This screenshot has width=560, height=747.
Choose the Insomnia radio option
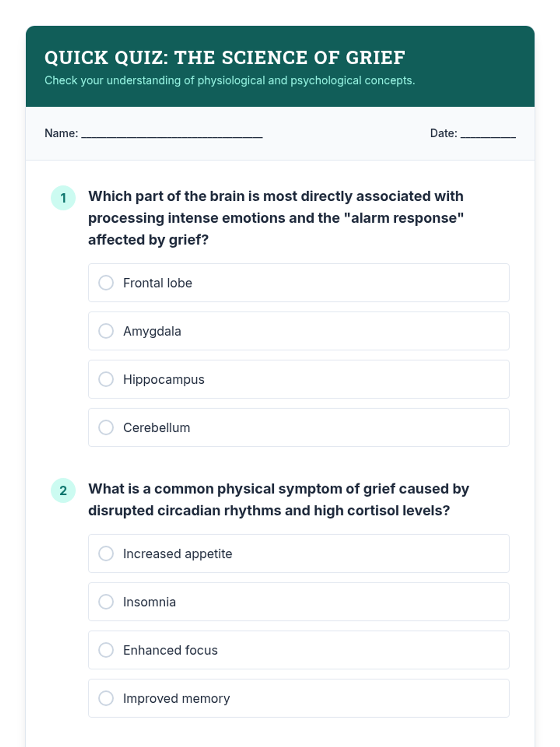(x=106, y=602)
